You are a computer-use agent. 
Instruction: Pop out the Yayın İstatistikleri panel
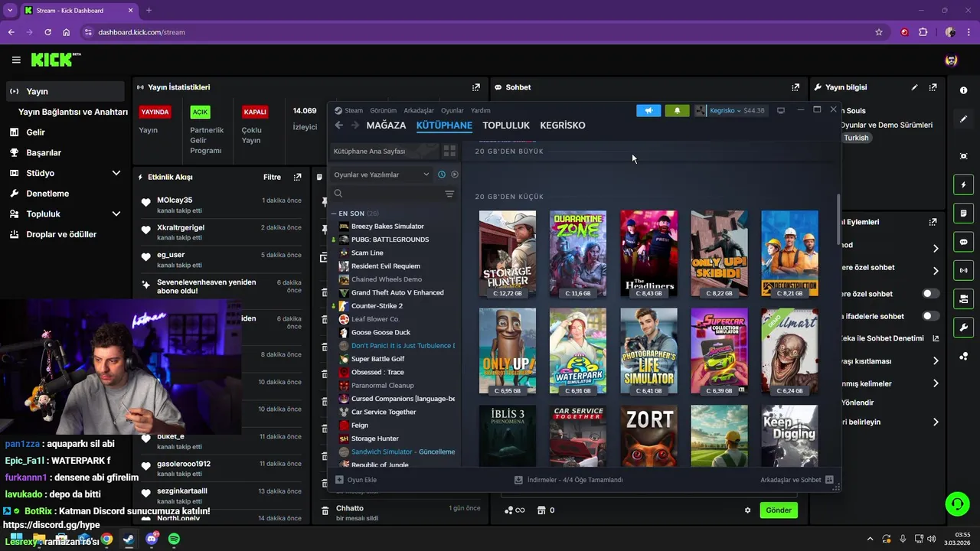[x=476, y=87]
